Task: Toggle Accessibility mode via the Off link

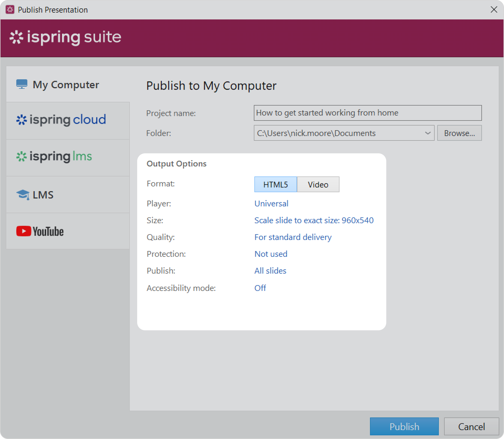Action: [260, 288]
